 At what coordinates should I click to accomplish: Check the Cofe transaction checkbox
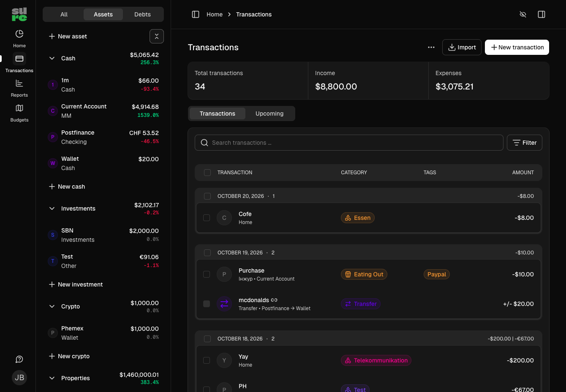pos(207,218)
